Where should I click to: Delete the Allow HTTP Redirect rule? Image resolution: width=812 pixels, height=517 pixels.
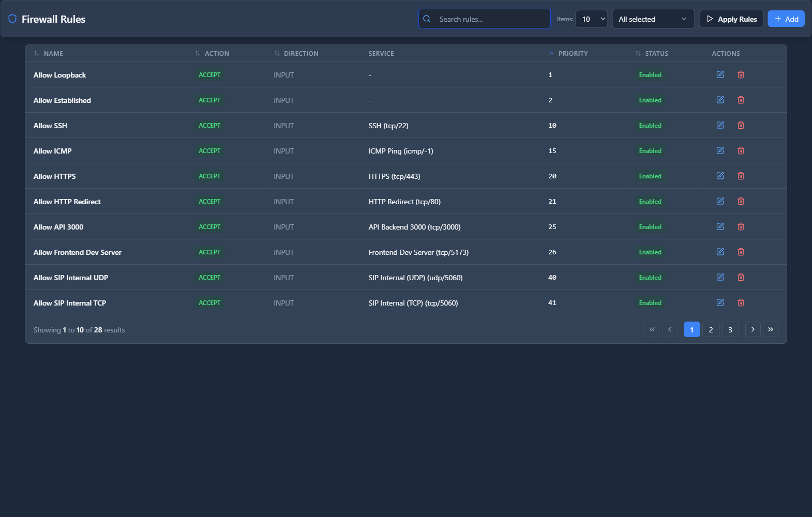pyautogui.click(x=741, y=201)
